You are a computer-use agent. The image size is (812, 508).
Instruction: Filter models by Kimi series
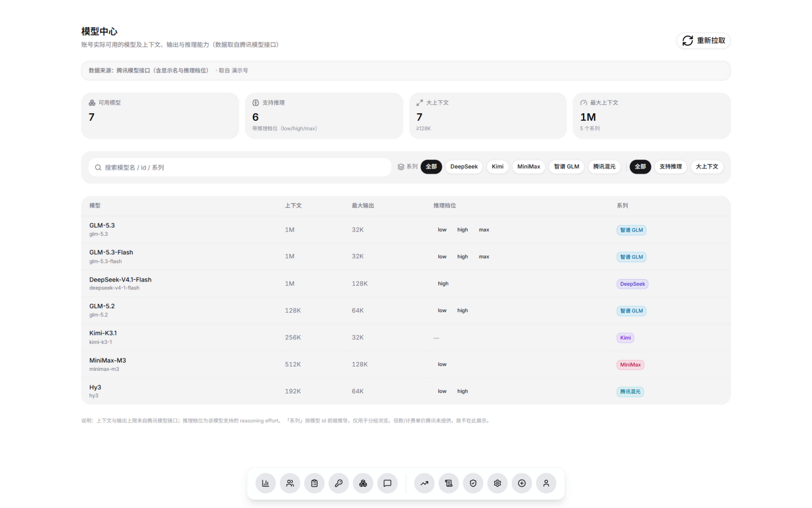497,167
